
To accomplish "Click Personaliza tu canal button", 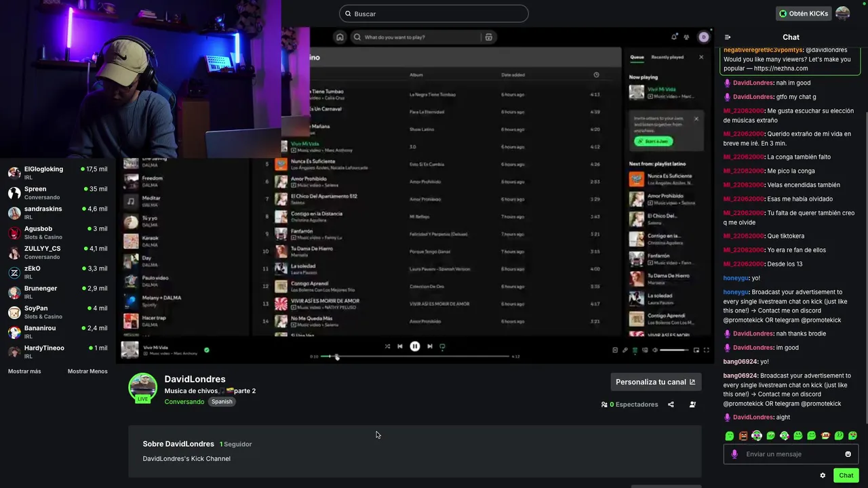I will tap(656, 382).
